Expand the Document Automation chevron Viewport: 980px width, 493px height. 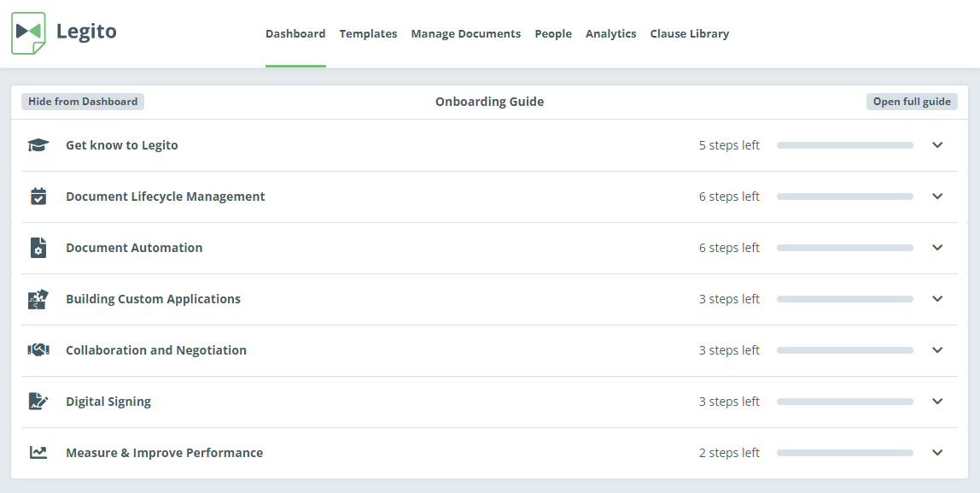pyautogui.click(x=936, y=248)
